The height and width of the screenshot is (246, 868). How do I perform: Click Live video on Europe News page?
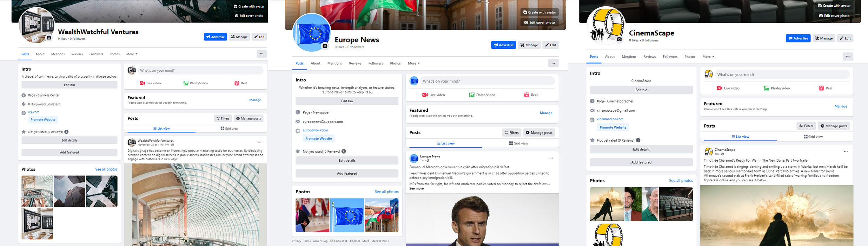pyautogui.click(x=433, y=95)
